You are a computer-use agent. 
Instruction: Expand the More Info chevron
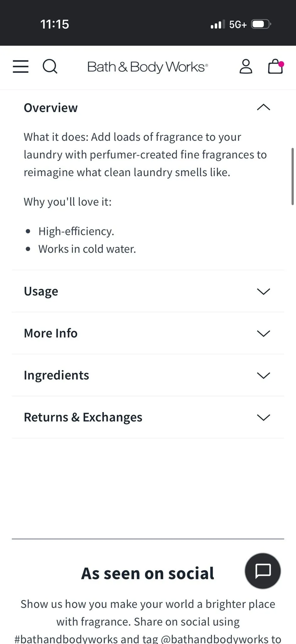point(263,333)
